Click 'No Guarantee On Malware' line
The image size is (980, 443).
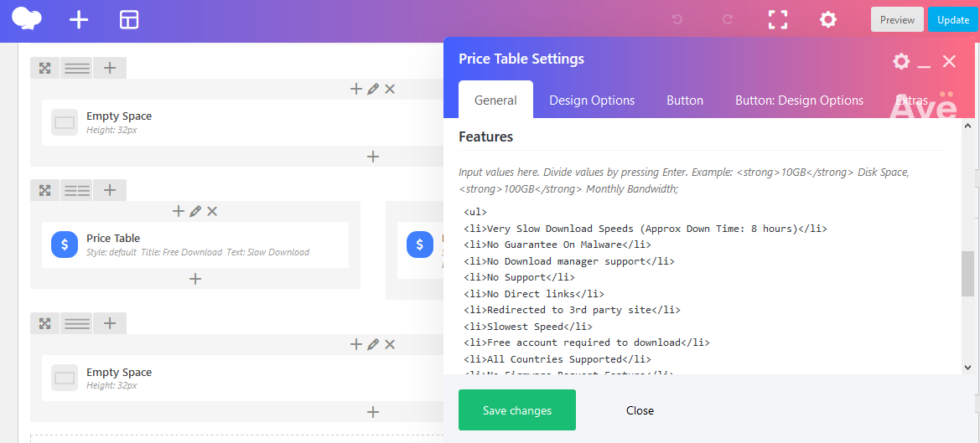[557, 245]
